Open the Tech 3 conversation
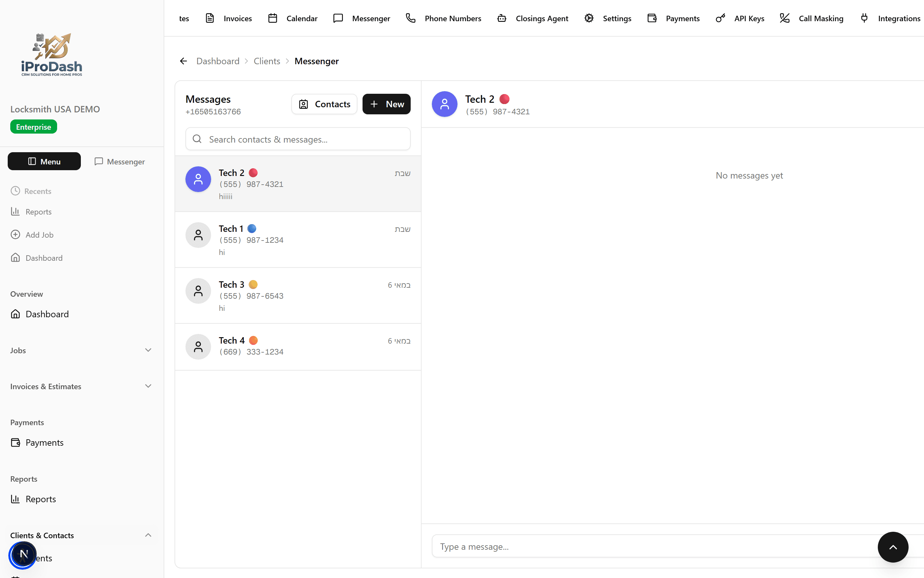The image size is (924, 578). [x=298, y=295]
